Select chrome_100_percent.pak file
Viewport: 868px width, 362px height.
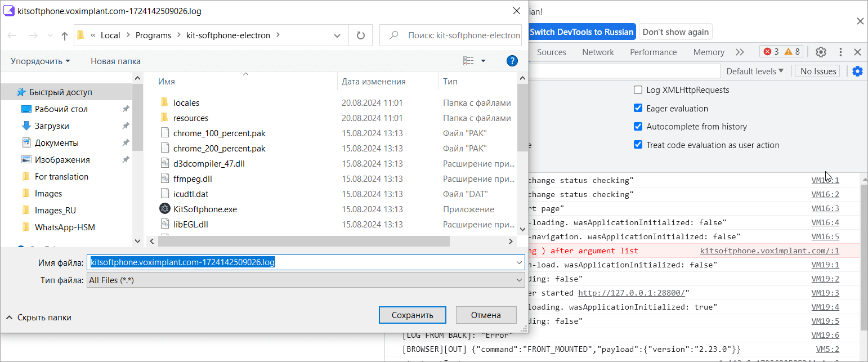point(219,133)
